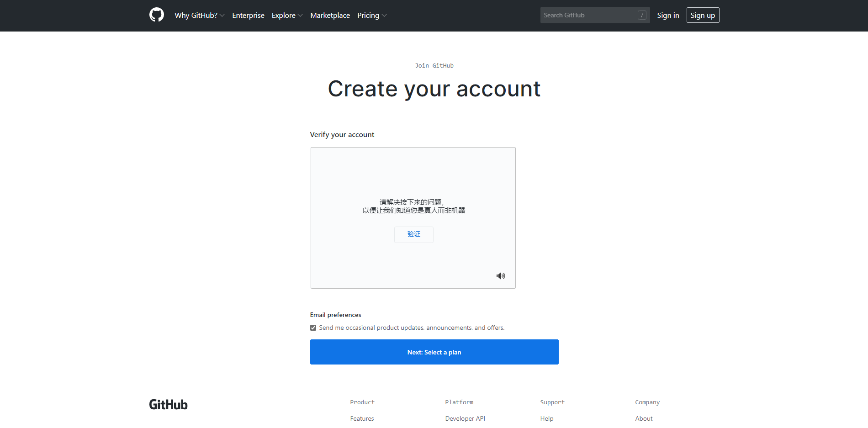The image size is (868, 428).
Task: Switch captcha to audio challenge via speaker icon
Action: pos(501,276)
